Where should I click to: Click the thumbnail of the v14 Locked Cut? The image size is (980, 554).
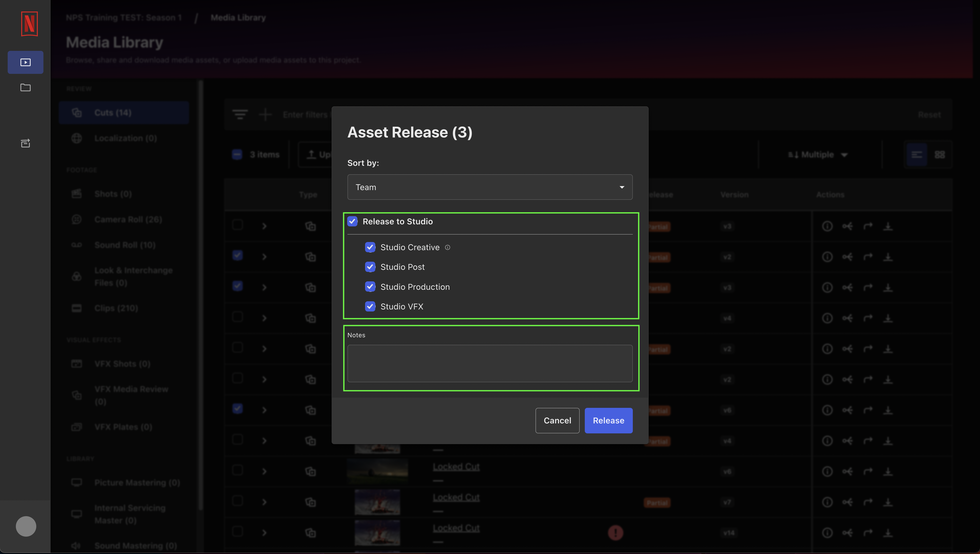pyautogui.click(x=377, y=533)
